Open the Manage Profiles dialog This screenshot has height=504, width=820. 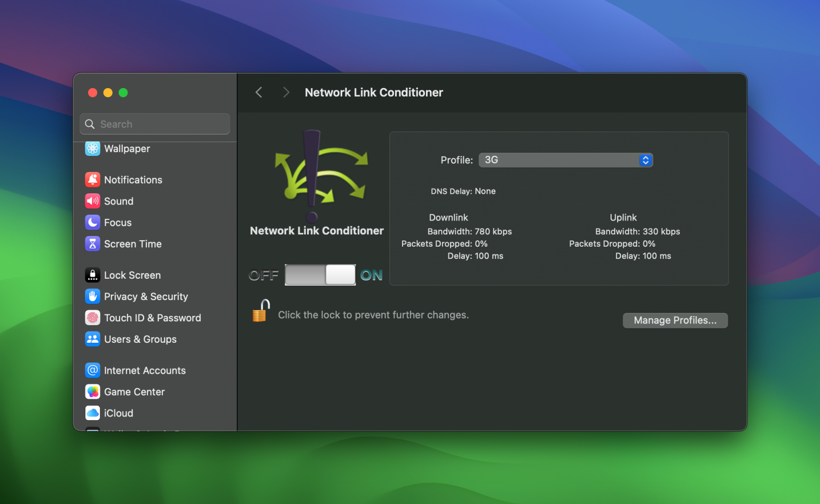[x=675, y=320]
